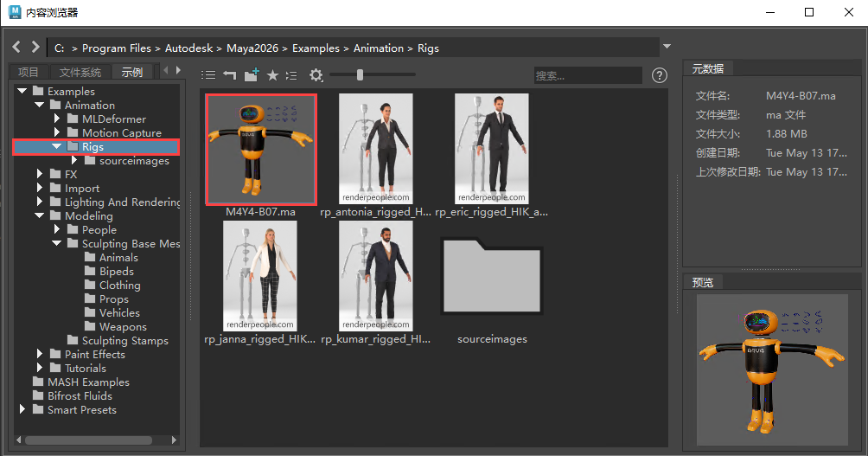
Task: Expand the Paint Effects folder
Action: tap(39, 354)
